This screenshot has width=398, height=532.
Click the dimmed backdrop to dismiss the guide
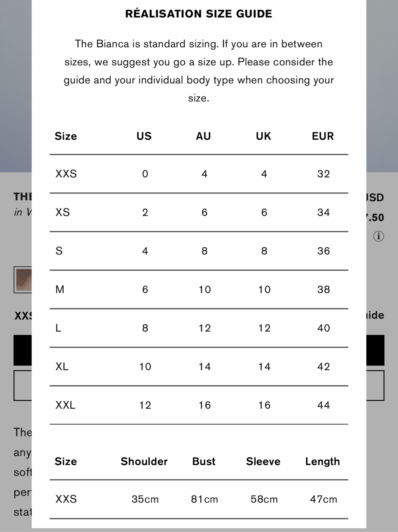(x=15, y=96)
